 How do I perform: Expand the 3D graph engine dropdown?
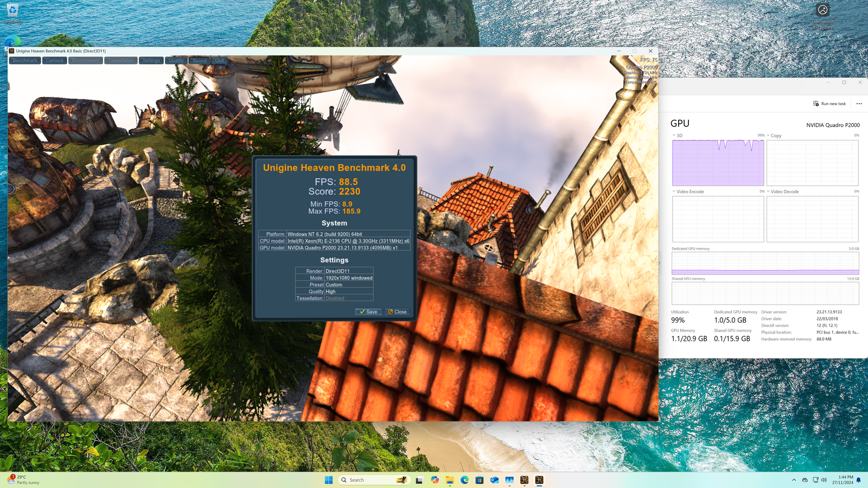[674, 136]
